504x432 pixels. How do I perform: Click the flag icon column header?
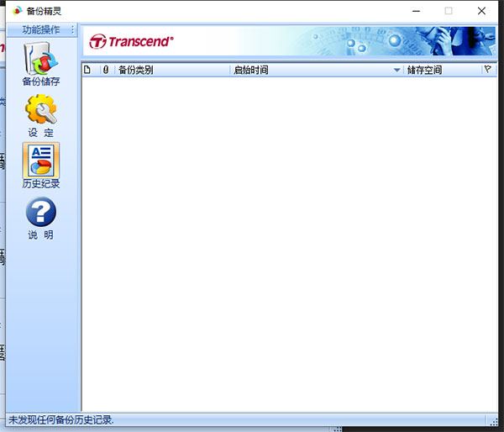487,70
